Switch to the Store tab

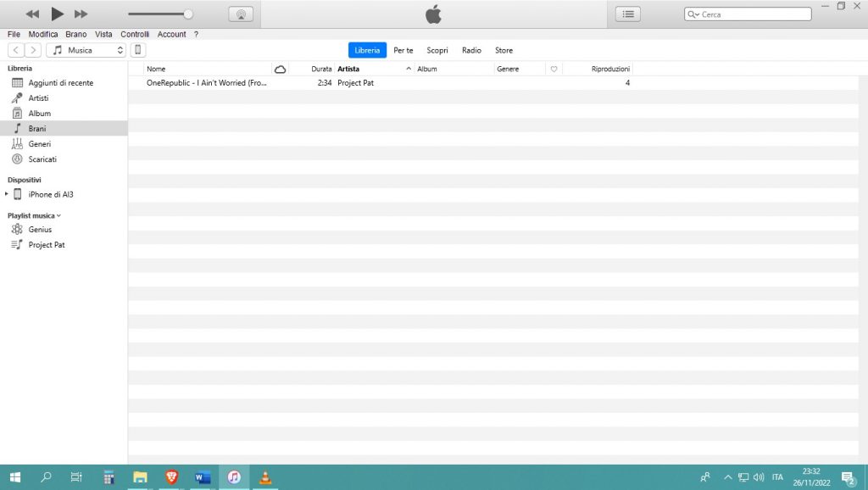(504, 50)
